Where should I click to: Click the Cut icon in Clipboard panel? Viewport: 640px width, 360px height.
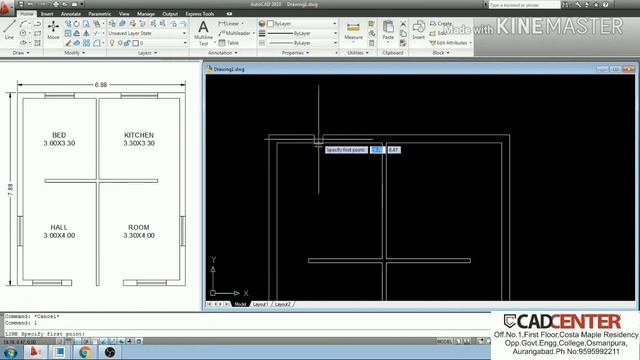click(x=403, y=24)
